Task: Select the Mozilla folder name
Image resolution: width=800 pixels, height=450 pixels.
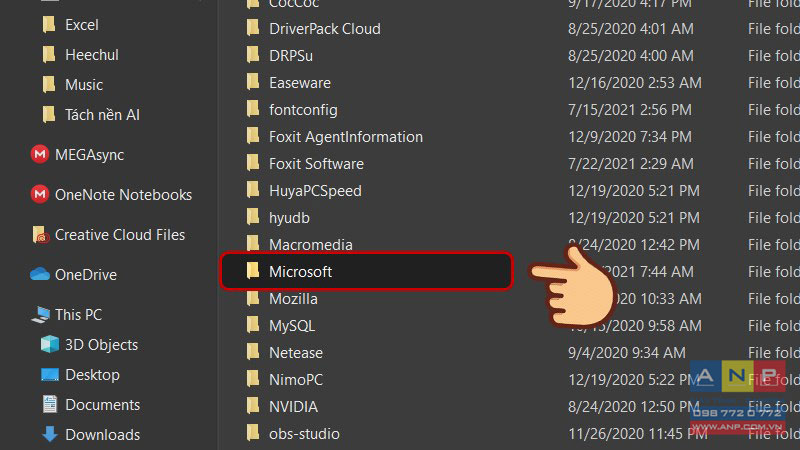Action: pyautogui.click(x=293, y=299)
